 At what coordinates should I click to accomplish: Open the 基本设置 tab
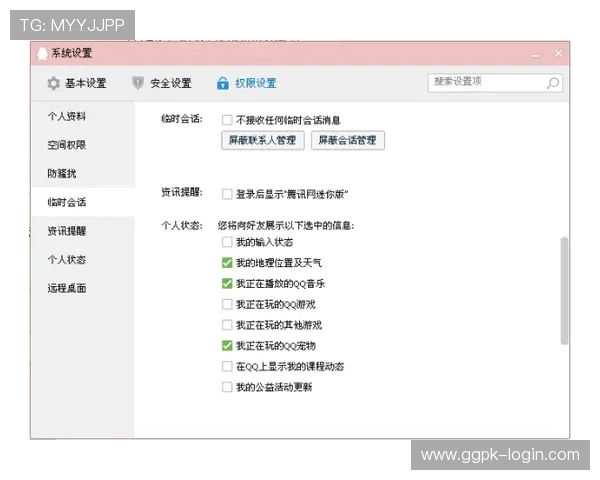(77, 83)
